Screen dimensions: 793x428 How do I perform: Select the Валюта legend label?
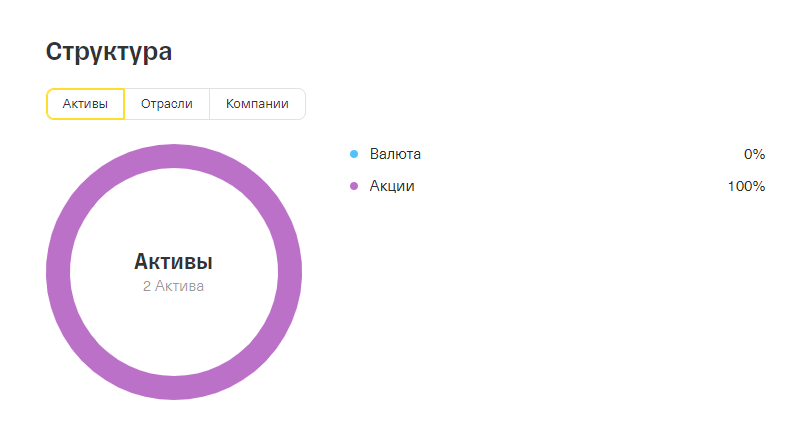tap(395, 154)
